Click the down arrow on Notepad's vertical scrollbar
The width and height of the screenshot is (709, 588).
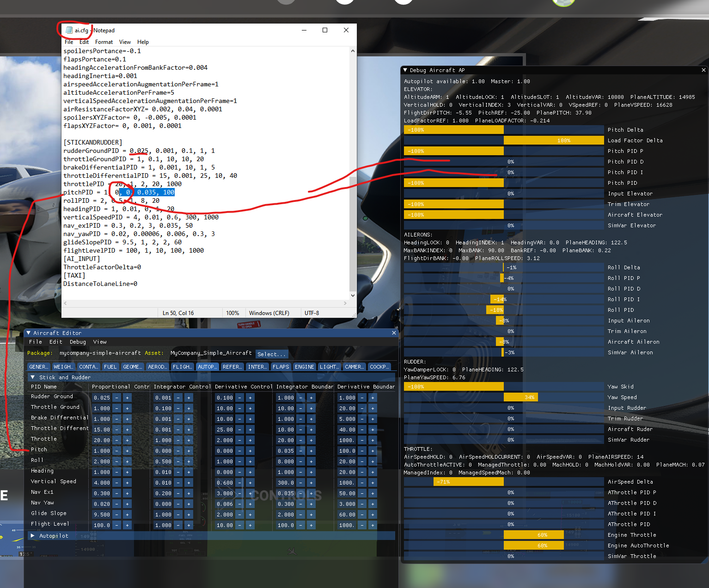click(353, 296)
